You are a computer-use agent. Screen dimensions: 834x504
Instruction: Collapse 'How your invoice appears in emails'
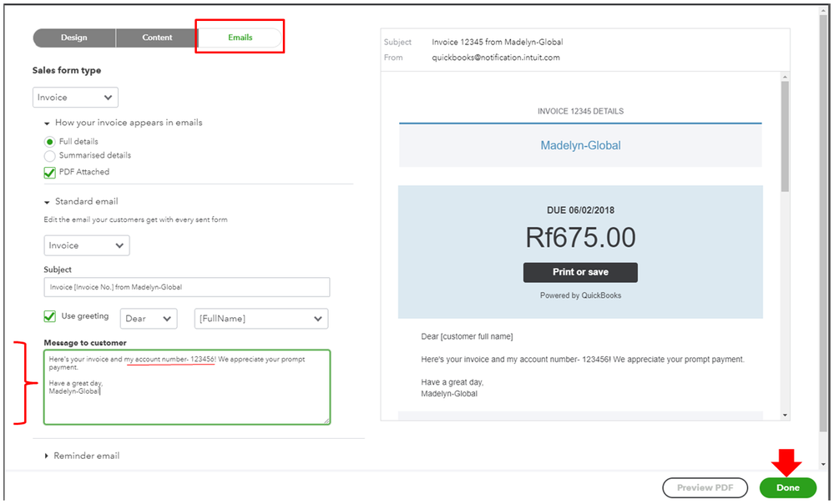tap(47, 123)
